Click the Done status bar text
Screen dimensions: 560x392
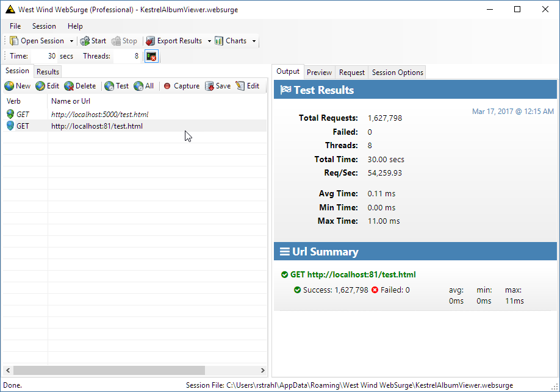point(12,385)
